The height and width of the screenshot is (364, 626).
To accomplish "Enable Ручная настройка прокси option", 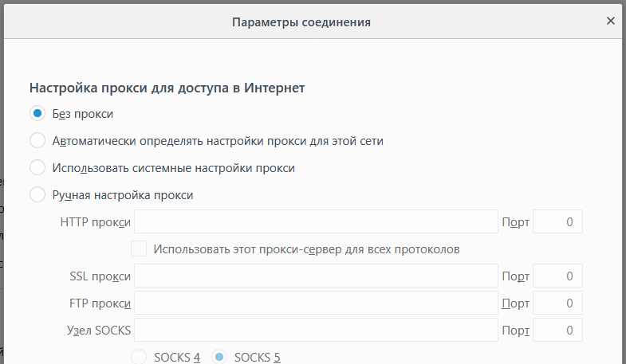I will [37, 194].
